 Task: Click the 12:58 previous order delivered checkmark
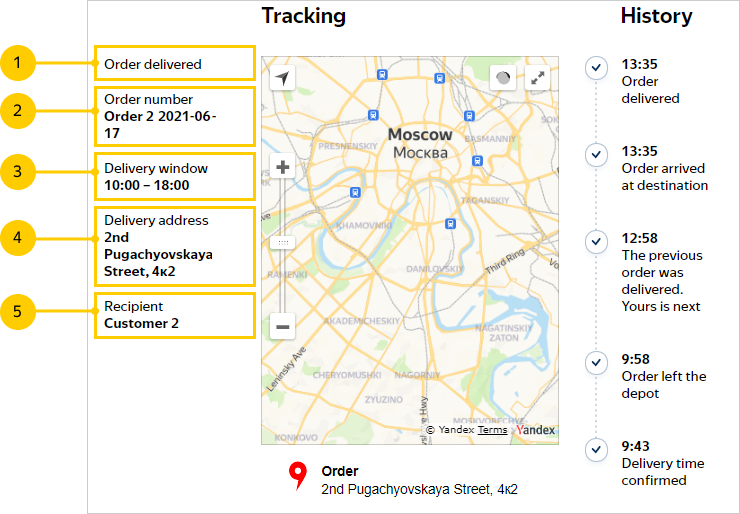pyautogui.click(x=596, y=242)
